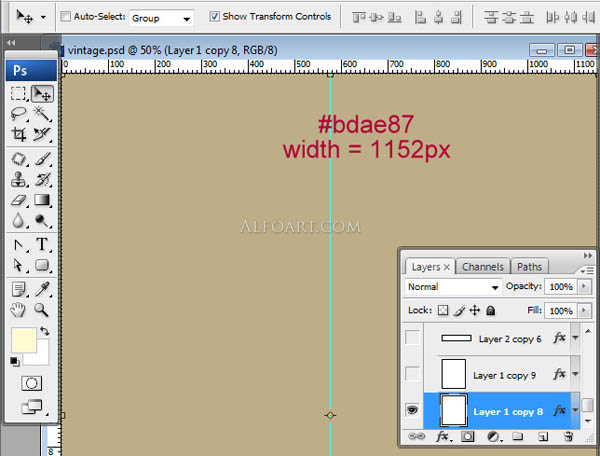Toggle lock image pixels

(459, 310)
